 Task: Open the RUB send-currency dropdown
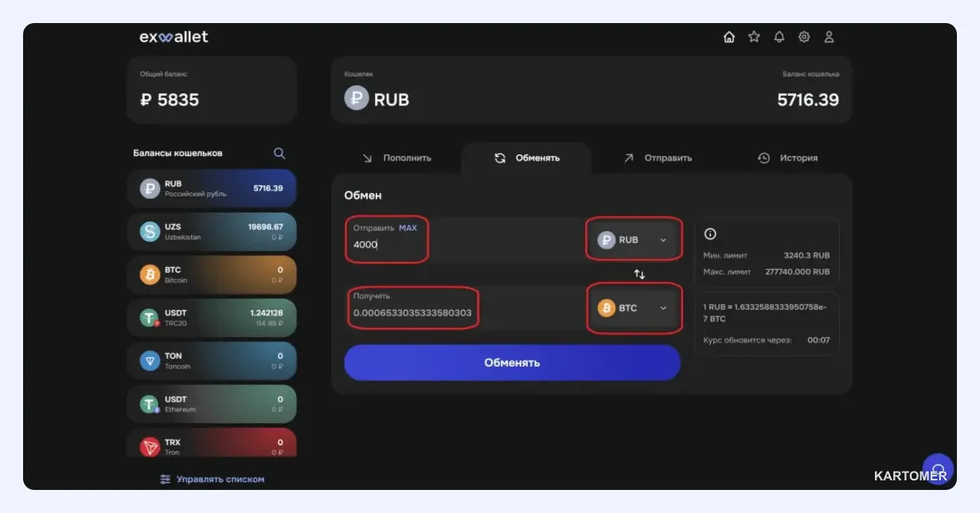pos(634,239)
